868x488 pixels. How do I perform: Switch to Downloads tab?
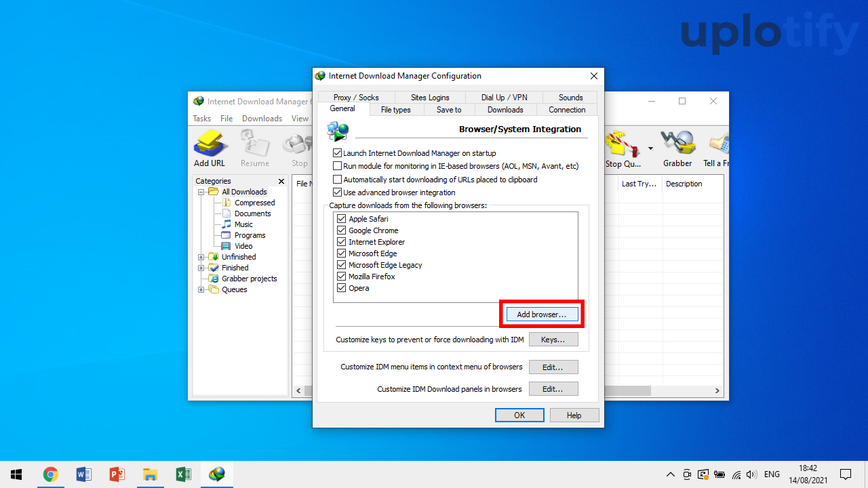[505, 110]
